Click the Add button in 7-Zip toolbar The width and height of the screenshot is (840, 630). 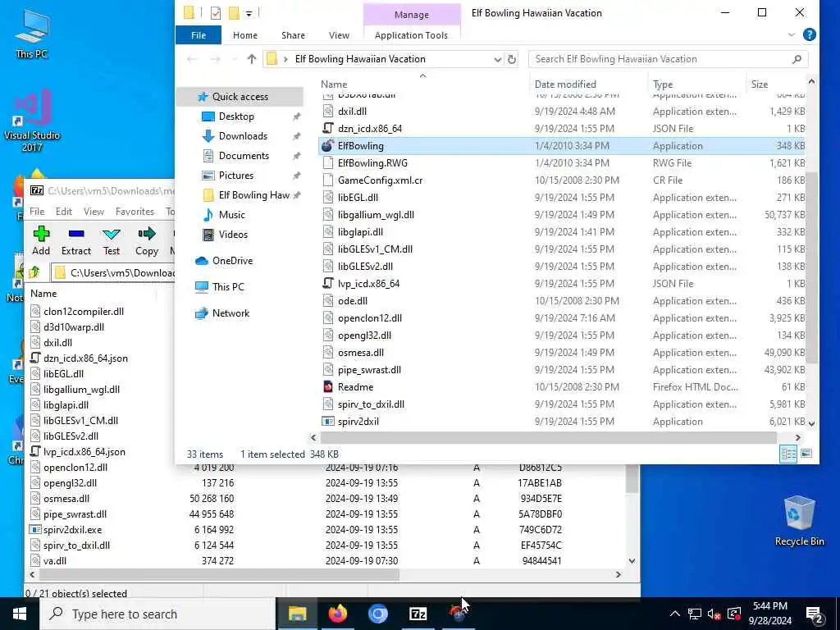click(x=41, y=240)
